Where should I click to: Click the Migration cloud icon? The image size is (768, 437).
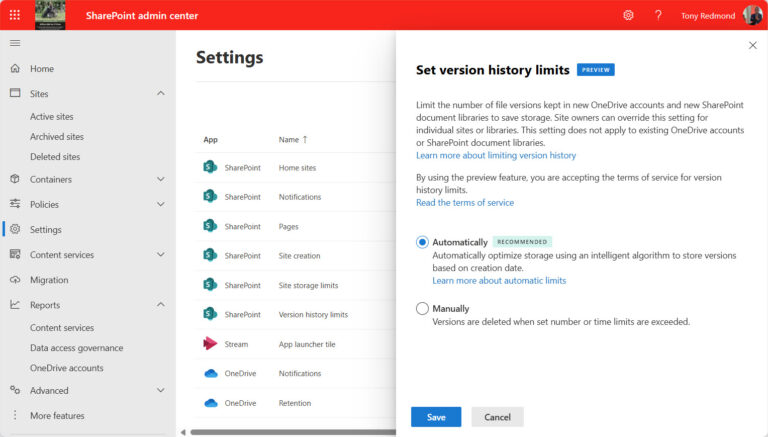[x=15, y=280]
